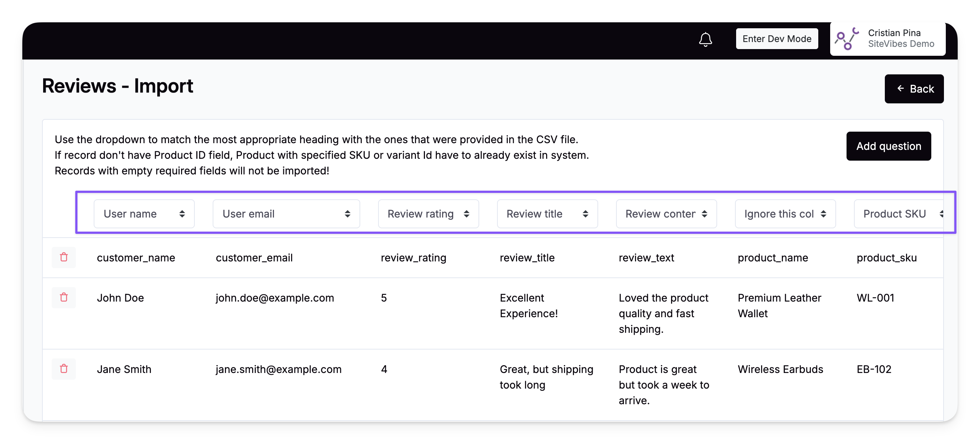
Task: Click the Wireless Earbuds product cell
Action: coord(780,369)
